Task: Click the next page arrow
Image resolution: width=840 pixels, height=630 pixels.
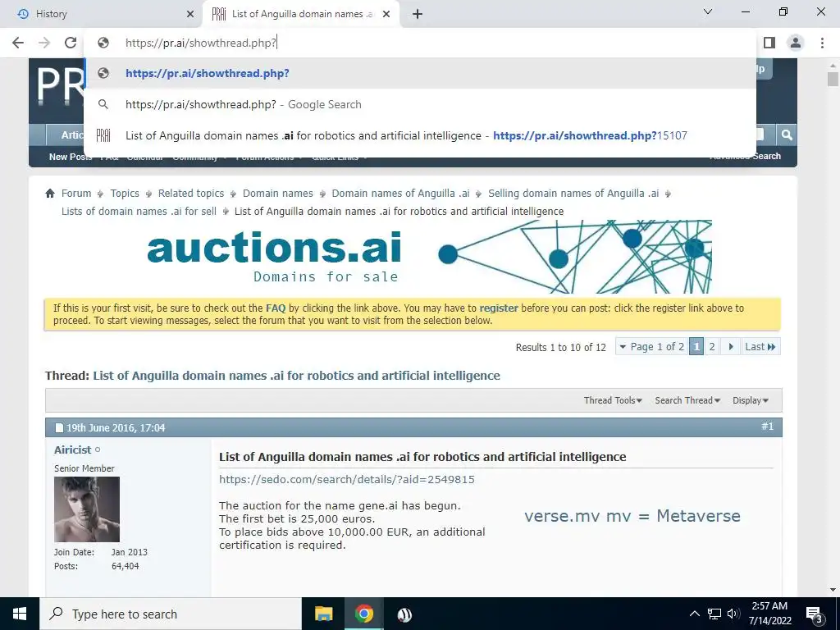Action: point(731,347)
